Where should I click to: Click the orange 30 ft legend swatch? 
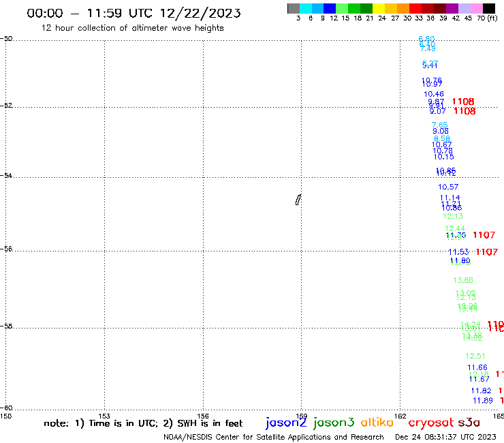(x=403, y=8)
